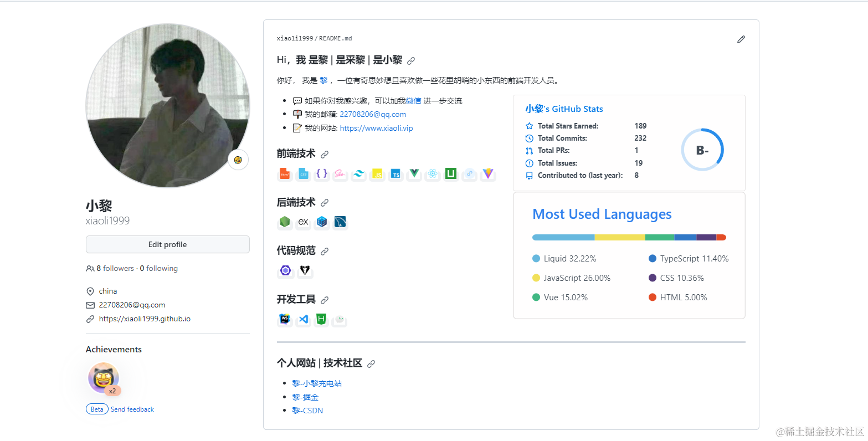This screenshot has width=868, height=441.
Task: Open the 黎-掘金 link
Action: point(305,397)
